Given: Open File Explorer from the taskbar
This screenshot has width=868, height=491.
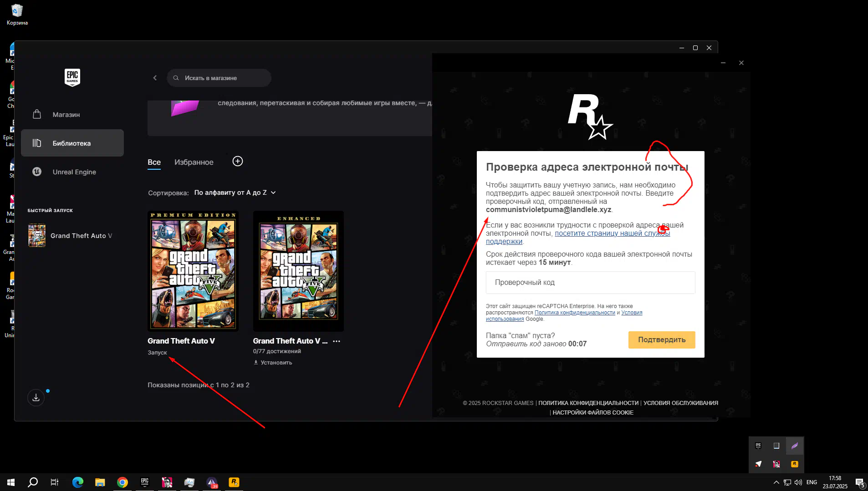Looking at the screenshot, I should coord(100,482).
